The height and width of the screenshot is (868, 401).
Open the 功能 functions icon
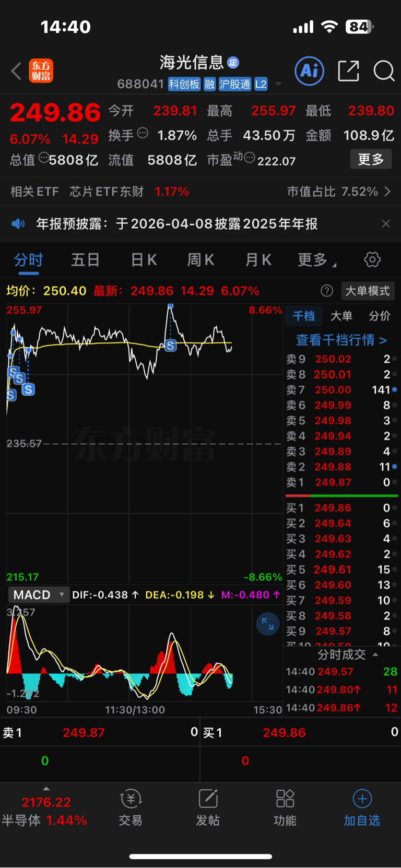(285, 808)
